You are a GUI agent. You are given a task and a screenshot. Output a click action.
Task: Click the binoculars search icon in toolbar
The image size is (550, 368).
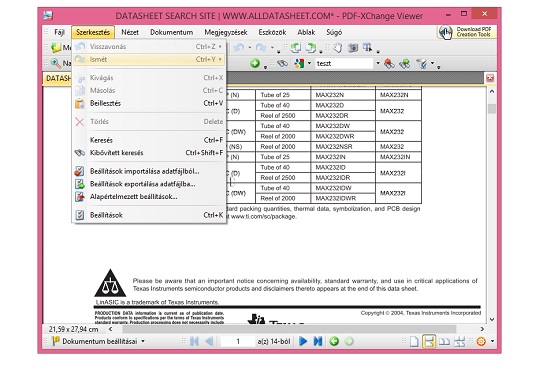[x=282, y=63]
